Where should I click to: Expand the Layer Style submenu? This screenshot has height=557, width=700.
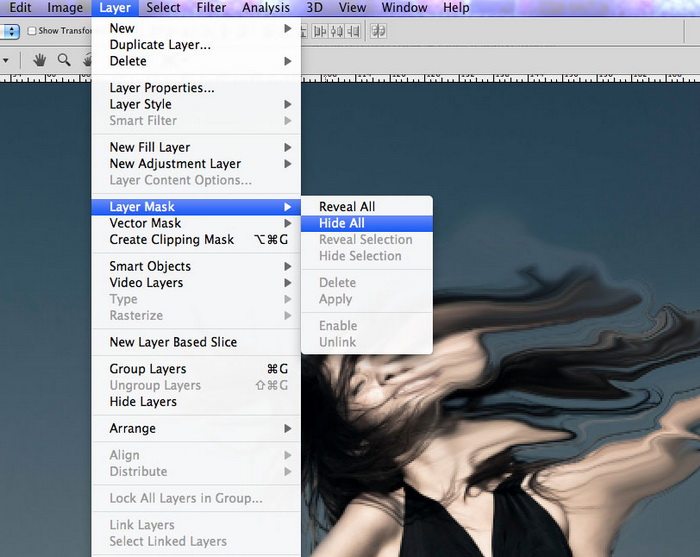pyautogui.click(x=196, y=104)
